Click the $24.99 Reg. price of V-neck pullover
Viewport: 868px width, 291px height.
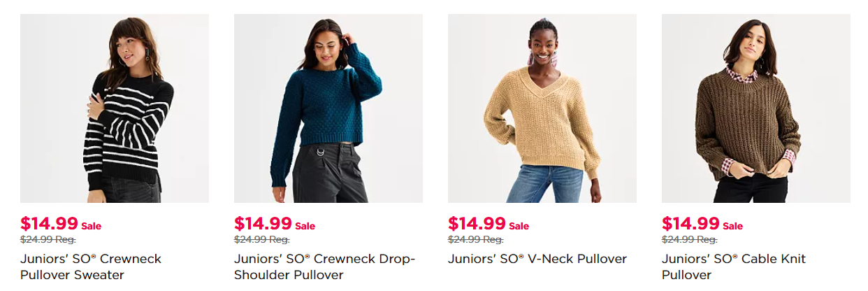[476, 240]
